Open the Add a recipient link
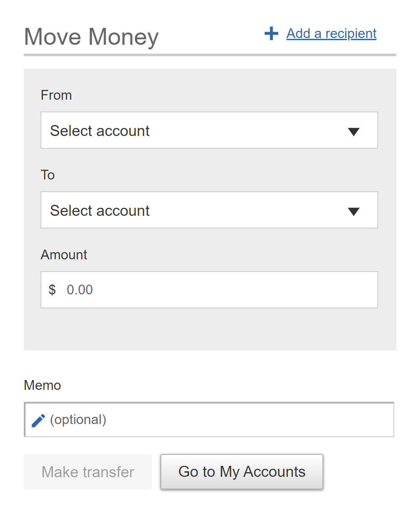Image resolution: width=420 pixels, height=522 pixels. click(331, 33)
